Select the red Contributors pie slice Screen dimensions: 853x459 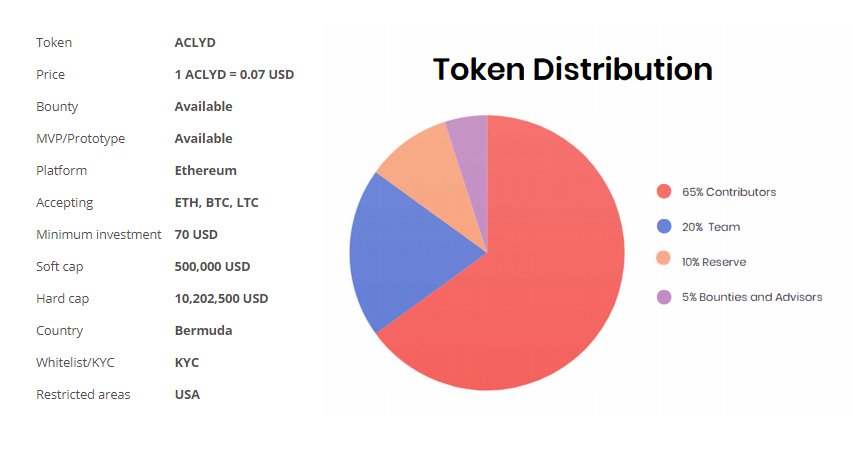540,290
